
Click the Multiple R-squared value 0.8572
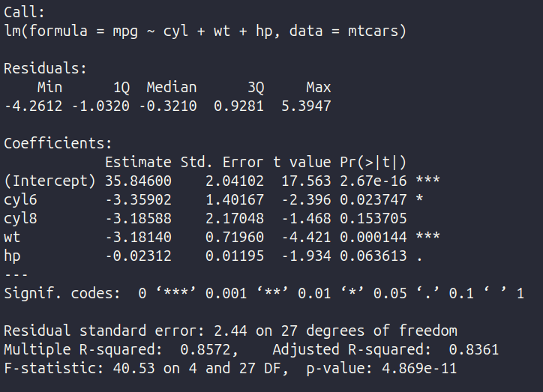click(x=205, y=349)
